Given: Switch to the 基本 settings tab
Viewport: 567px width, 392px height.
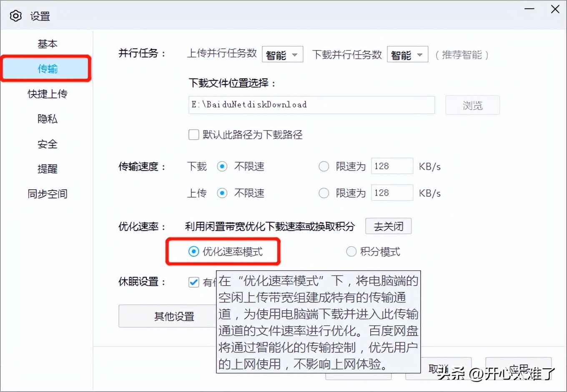Looking at the screenshot, I should 47,43.
